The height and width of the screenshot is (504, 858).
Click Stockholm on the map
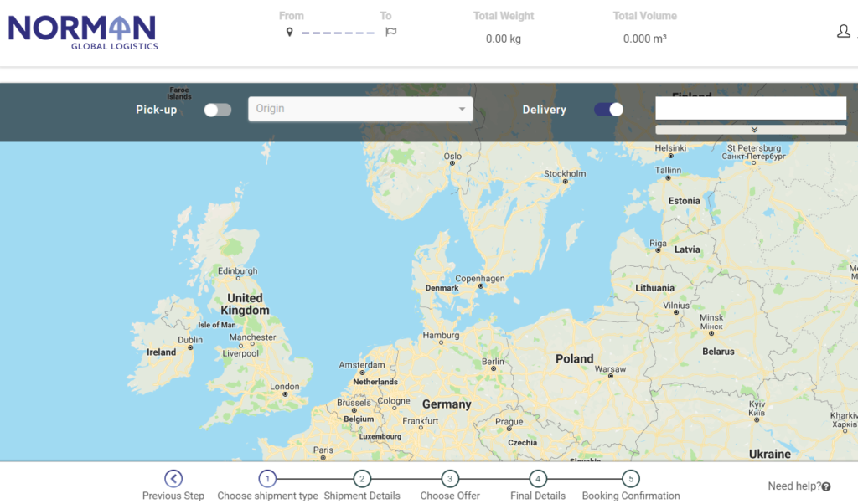pos(565,174)
